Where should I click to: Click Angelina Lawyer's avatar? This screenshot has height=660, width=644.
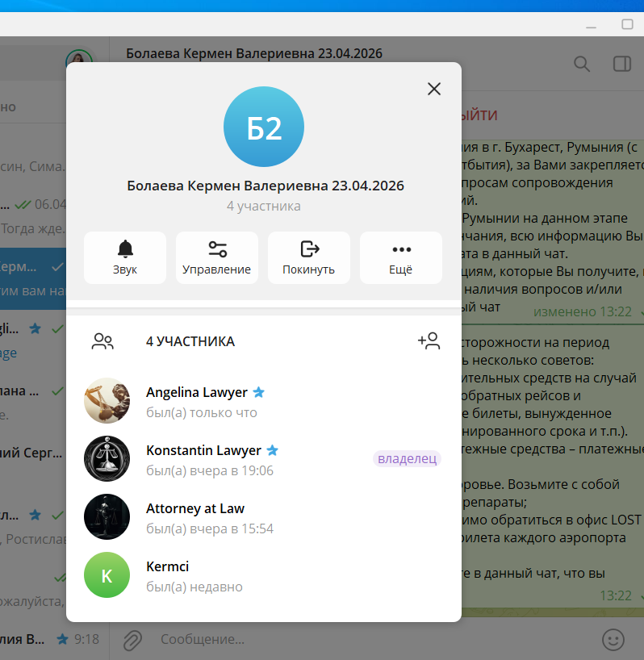tap(107, 401)
